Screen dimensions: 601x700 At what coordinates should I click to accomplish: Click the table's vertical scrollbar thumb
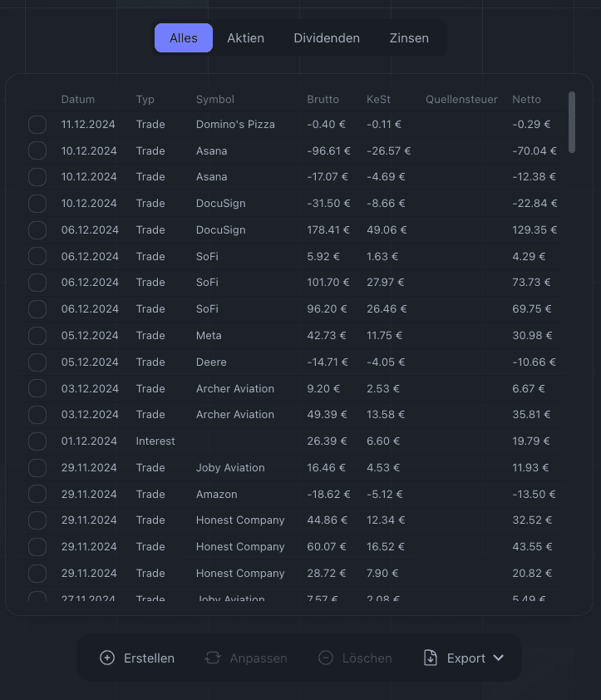point(572,122)
